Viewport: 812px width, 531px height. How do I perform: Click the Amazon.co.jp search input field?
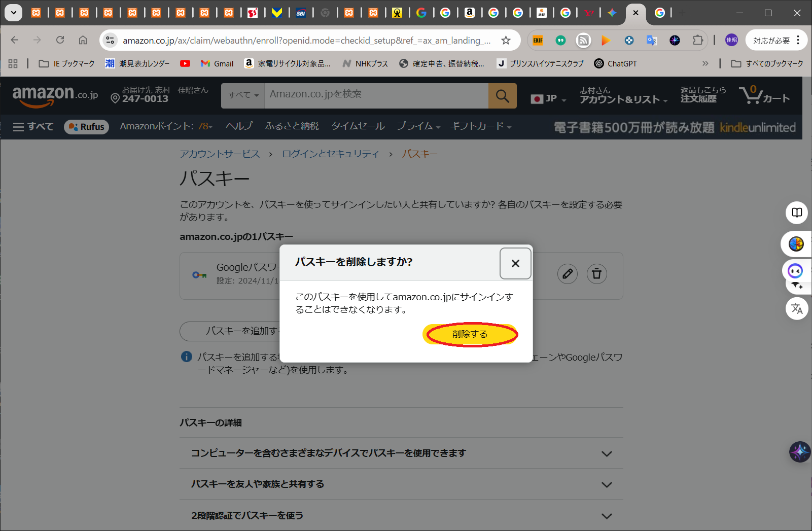(x=375, y=95)
